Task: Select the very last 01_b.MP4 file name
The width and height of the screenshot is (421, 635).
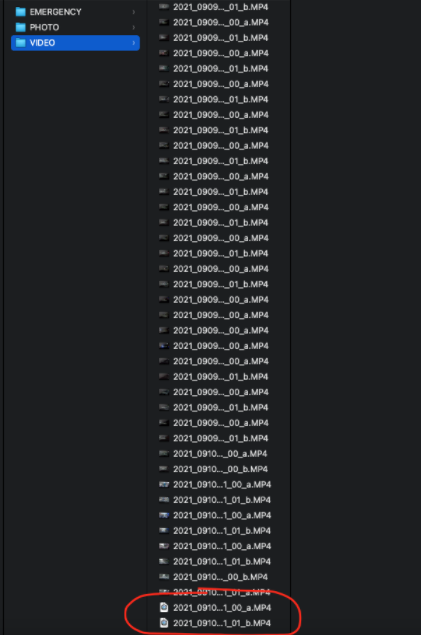Action: point(222,623)
